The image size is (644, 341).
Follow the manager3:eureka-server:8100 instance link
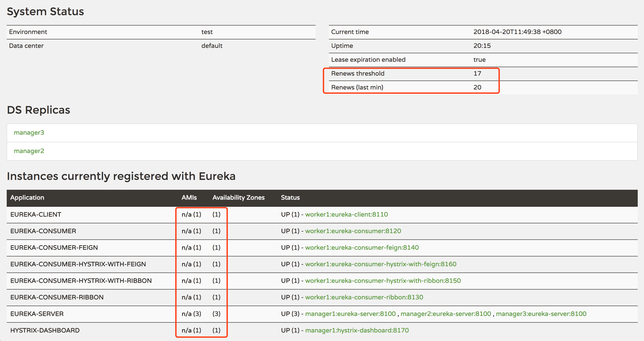pyautogui.click(x=541, y=314)
